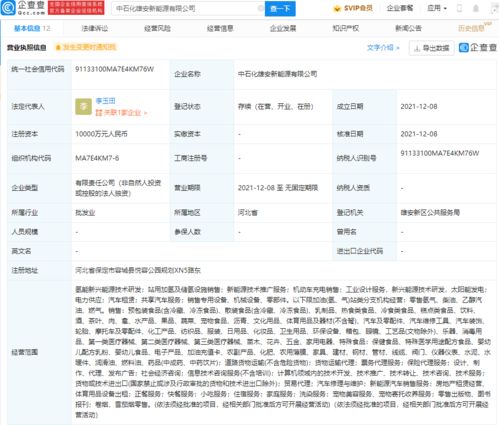
Task: Click registration status 存续（在营、开业、在册）
Action: (x=276, y=107)
